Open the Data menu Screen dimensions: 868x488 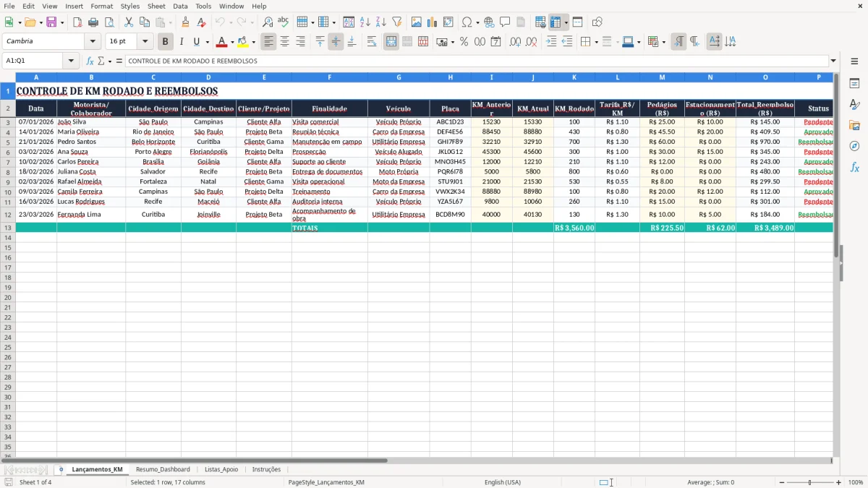tap(180, 6)
